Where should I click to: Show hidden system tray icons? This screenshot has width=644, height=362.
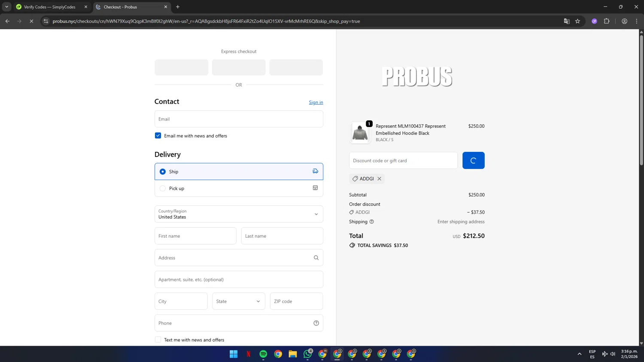pos(580,354)
